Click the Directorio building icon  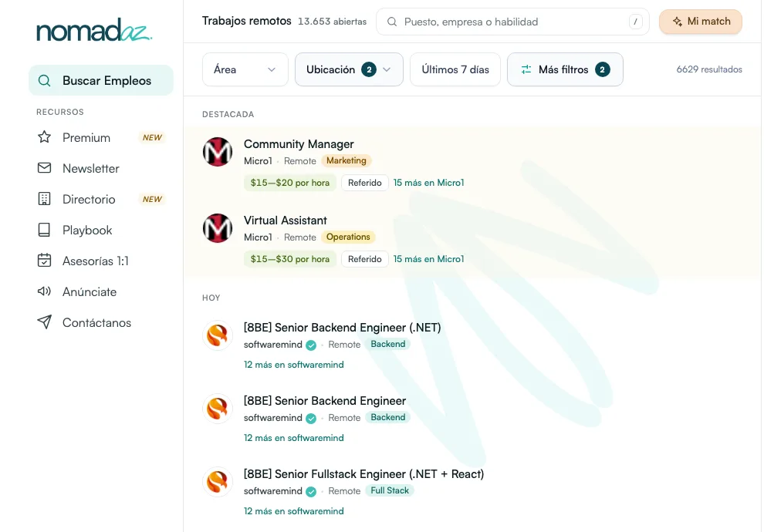[44, 199]
